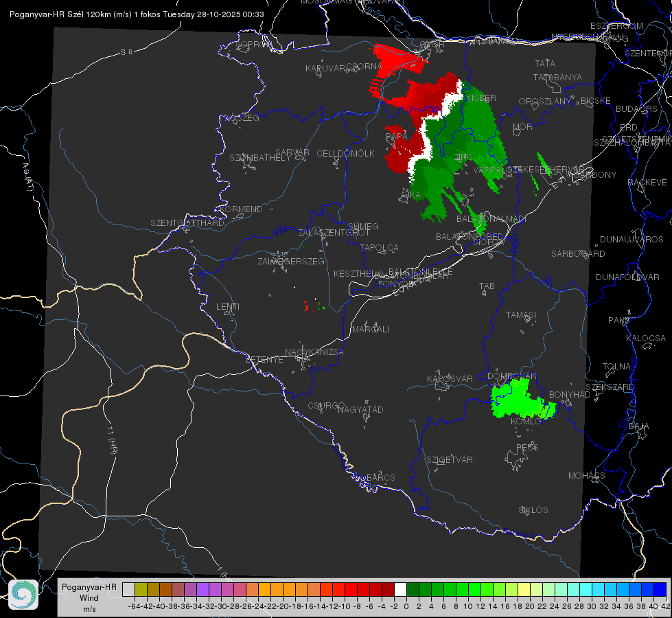Click the 'S 6' road label
Viewport: 672px width, 618px height.
[126, 52]
